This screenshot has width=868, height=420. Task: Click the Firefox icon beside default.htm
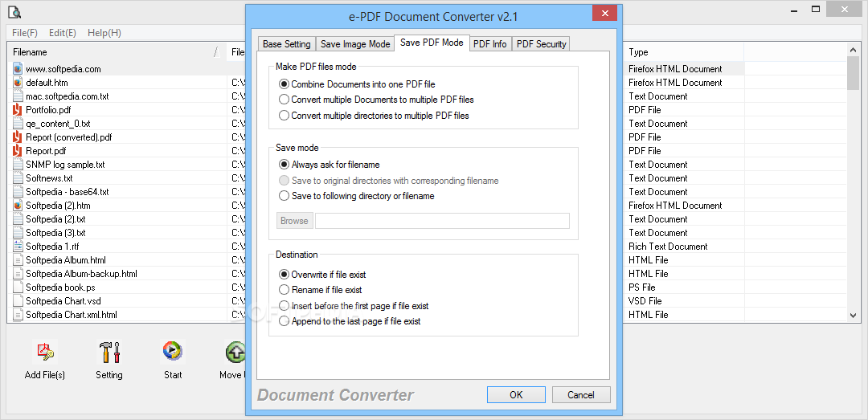pos(17,83)
